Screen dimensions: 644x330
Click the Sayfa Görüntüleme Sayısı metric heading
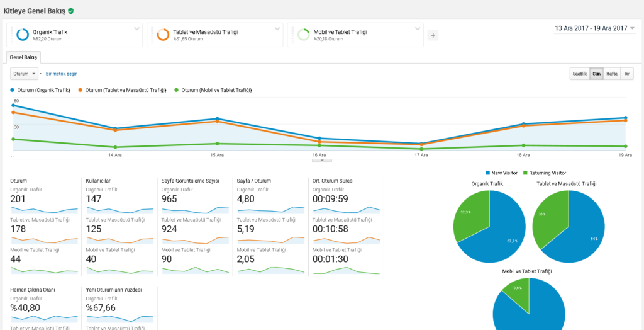pos(190,181)
